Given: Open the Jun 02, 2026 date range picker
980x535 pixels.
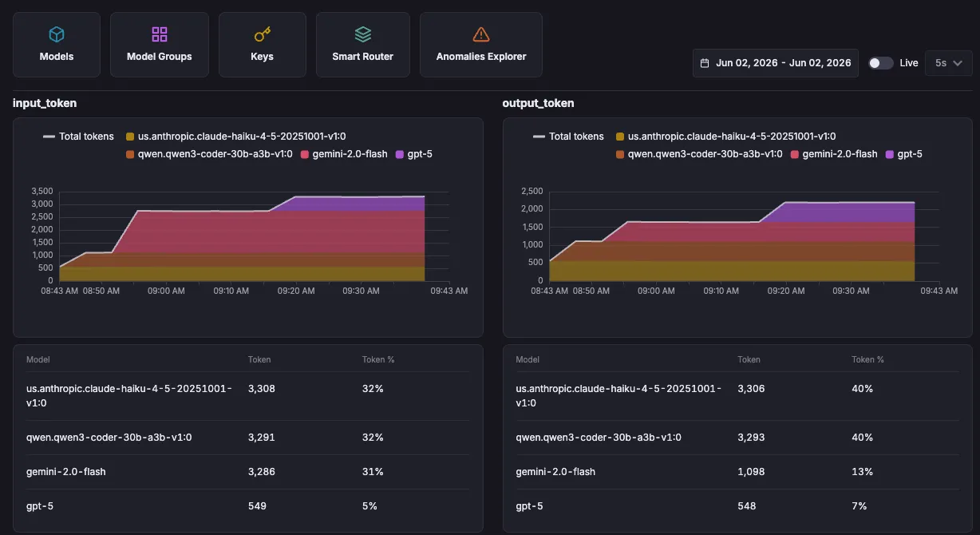Looking at the screenshot, I should coord(776,63).
